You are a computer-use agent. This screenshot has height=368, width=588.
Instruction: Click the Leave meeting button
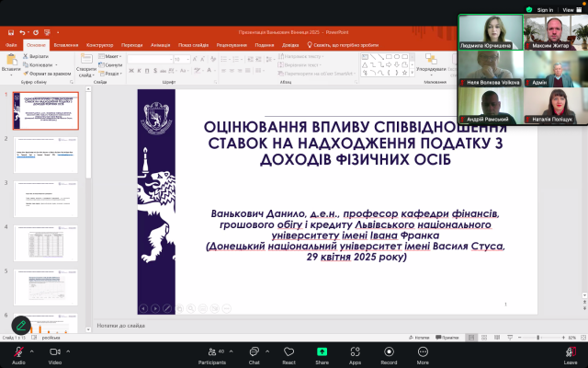[x=570, y=351]
